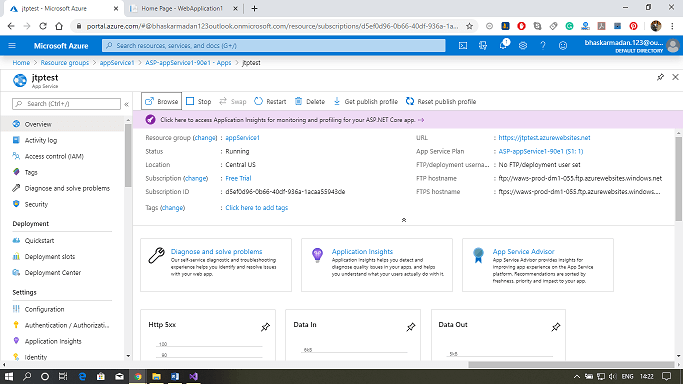Open the Free Trial subscription link
Image resolution: width=683 pixels, height=384 pixels.
coord(238,178)
